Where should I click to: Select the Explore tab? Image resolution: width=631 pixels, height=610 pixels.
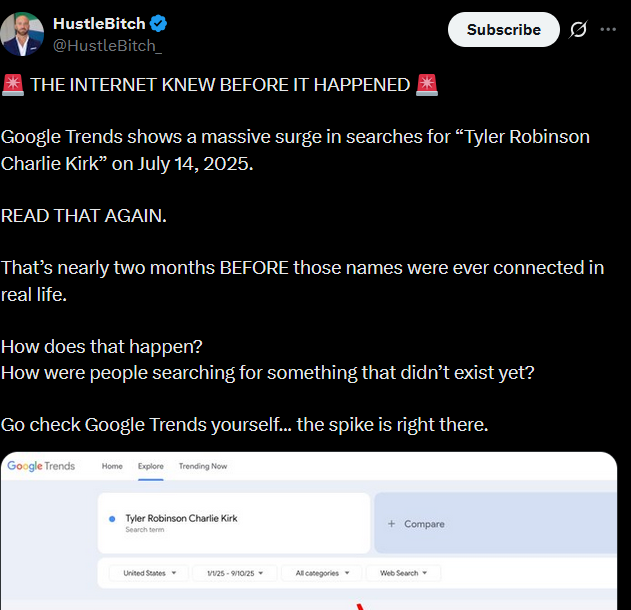coord(151,466)
